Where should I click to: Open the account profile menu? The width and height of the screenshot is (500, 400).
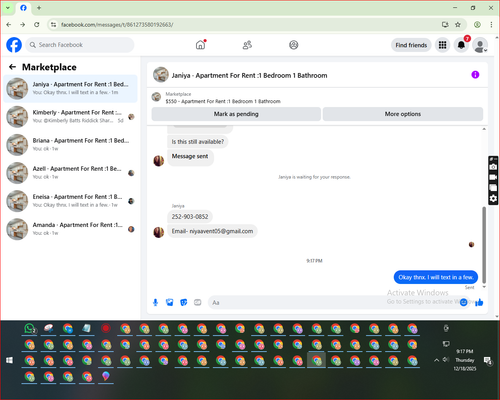point(480,45)
